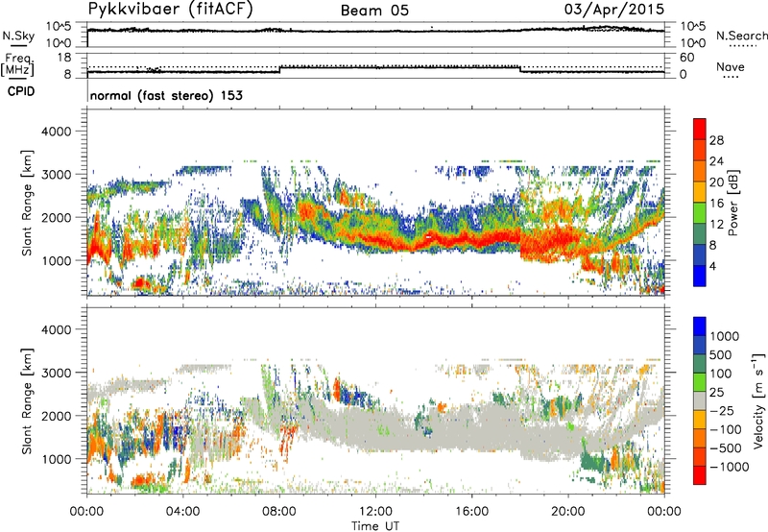
Task: Click power colorbar label "28"
Action: (x=716, y=140)
